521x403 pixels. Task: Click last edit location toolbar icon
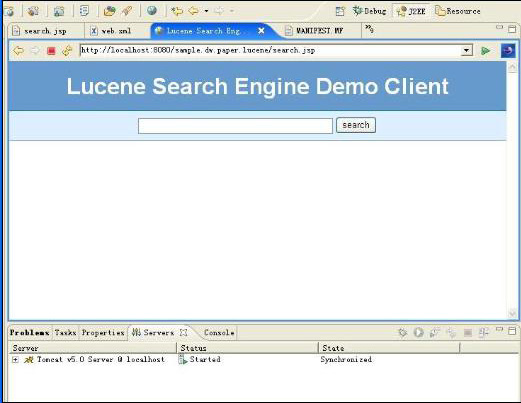click(177, 11)
